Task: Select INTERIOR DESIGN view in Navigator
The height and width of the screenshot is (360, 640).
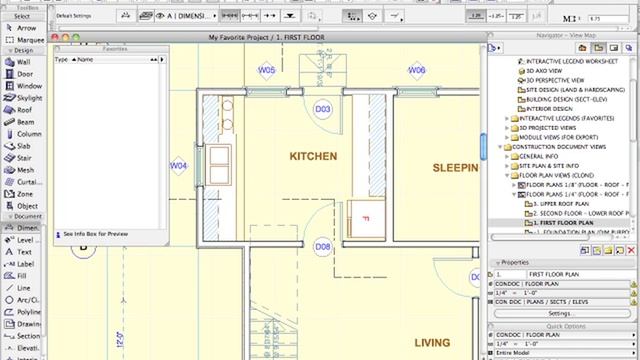Action: click(545, 109)
